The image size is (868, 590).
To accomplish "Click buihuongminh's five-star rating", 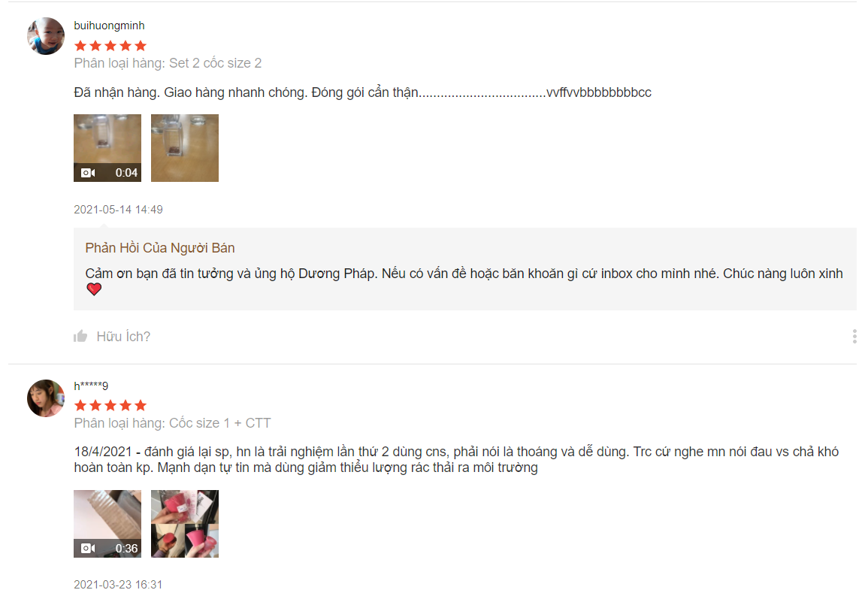I will 110,45.
